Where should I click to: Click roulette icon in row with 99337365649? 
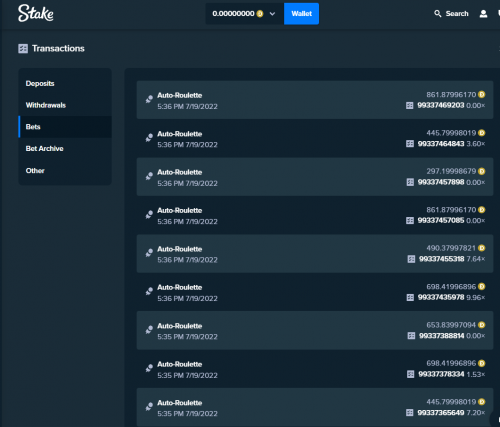tap(149, 406)
